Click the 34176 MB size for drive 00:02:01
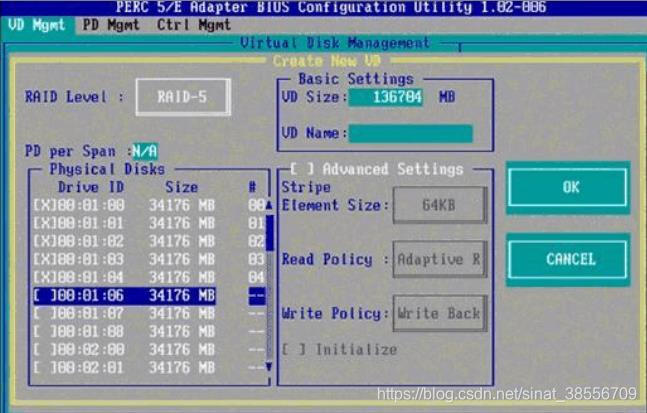Viewport: 647px width, 413px height. coord(182,368)
